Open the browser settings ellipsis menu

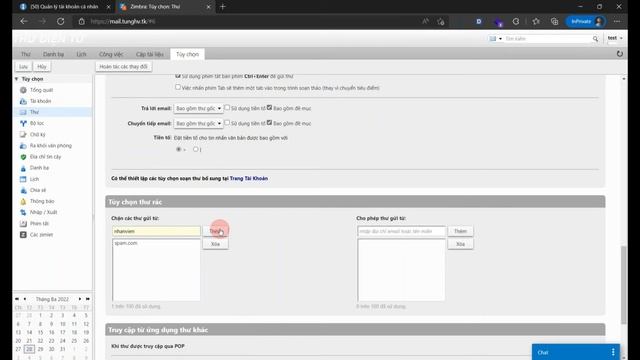[x=617, y=21]
